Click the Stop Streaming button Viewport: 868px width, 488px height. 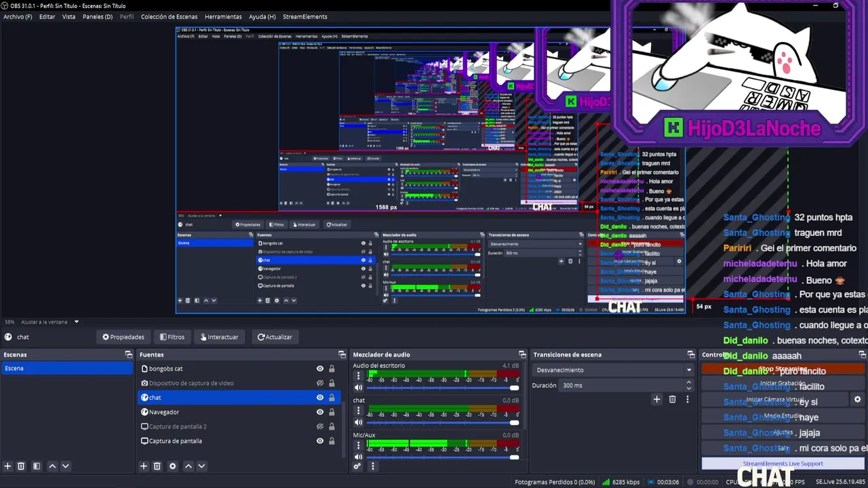pyautogui.click(x=783, y=369)
